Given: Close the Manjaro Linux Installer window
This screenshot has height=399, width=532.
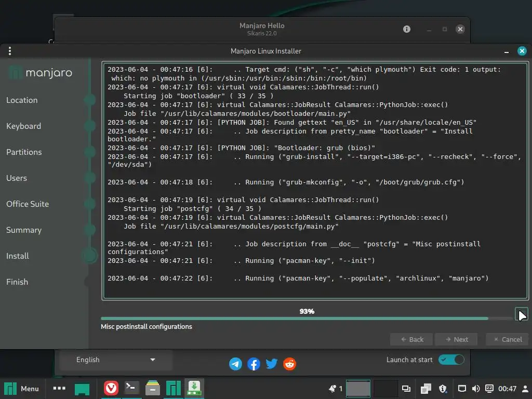Looking at the screenshot, I should (x=522, y=51).
